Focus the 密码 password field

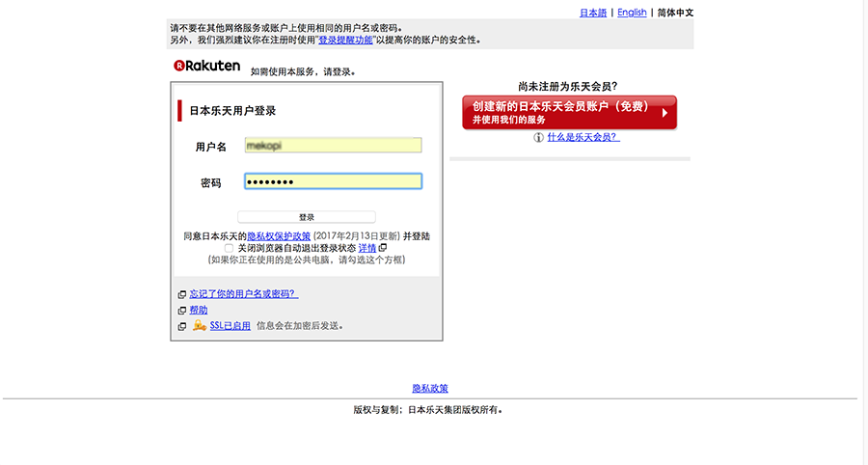click(x=334, y=181)
